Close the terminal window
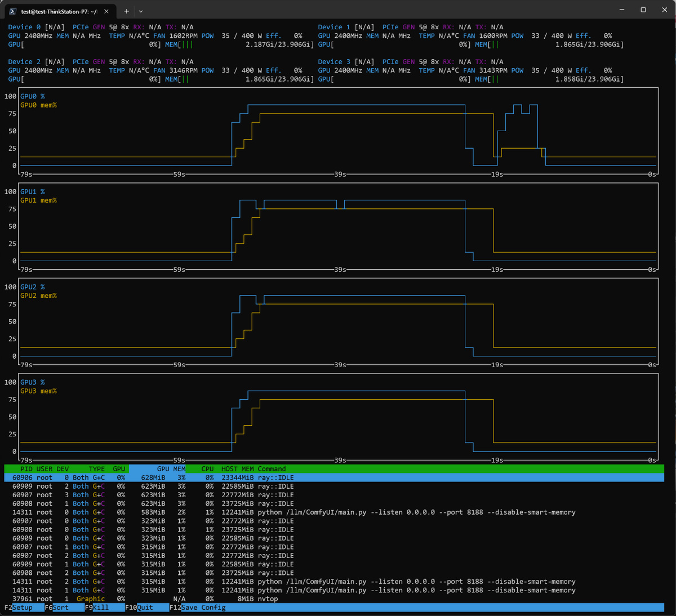The height and width of the screenshot is (616, 676). pos(664,10)
